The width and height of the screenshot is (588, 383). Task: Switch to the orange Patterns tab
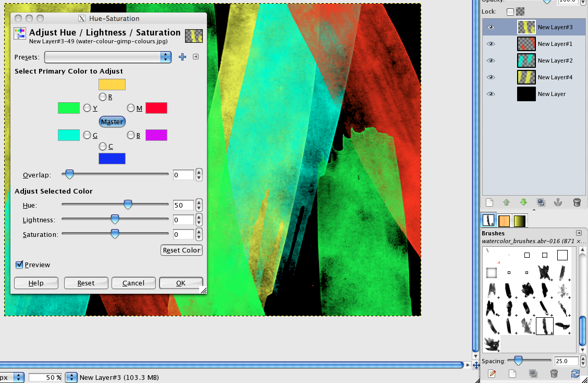(x=504, y=221)
